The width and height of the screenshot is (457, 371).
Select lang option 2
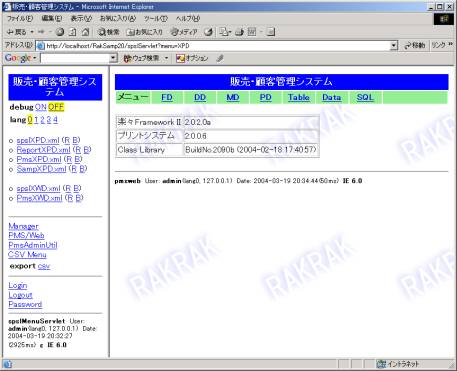point(42,120)
